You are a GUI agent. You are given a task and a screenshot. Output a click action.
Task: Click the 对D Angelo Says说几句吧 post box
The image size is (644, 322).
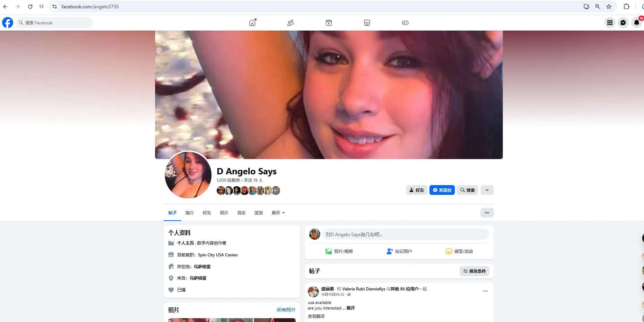coord(405,234)
